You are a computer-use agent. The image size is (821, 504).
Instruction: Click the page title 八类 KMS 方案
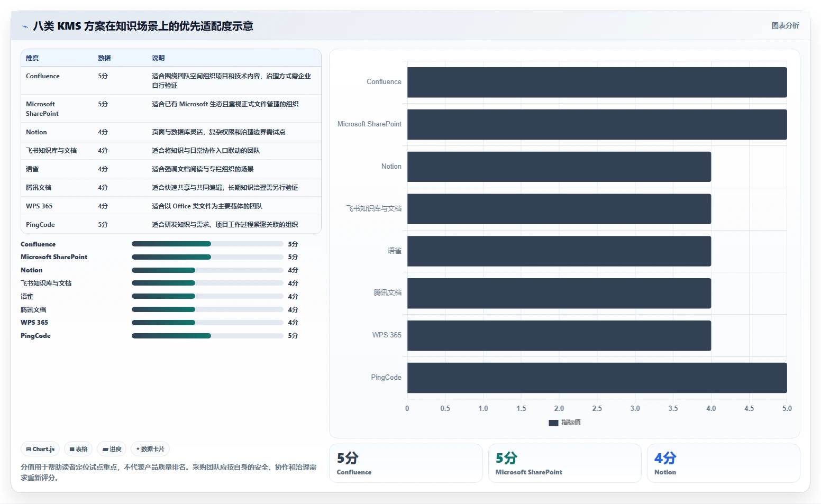click(x=143, y=26)
